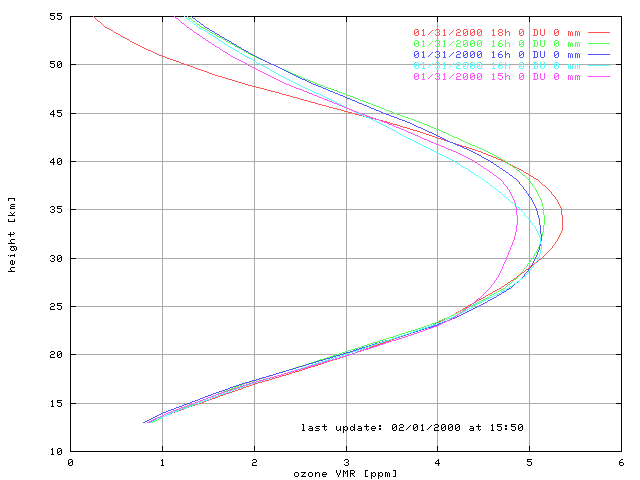
Task: Click the red 18h legend entry text
Action: coord(497,32)
